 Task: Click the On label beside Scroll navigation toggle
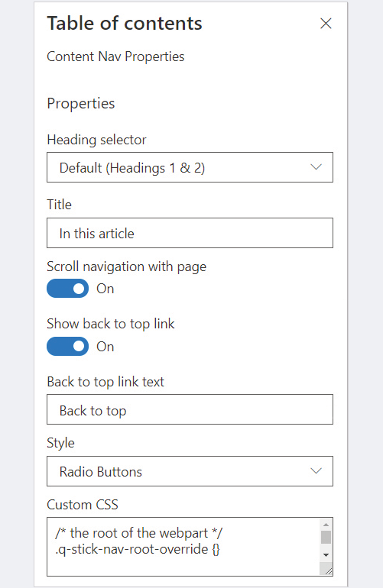pyautogui.click(x=105, y=289)
